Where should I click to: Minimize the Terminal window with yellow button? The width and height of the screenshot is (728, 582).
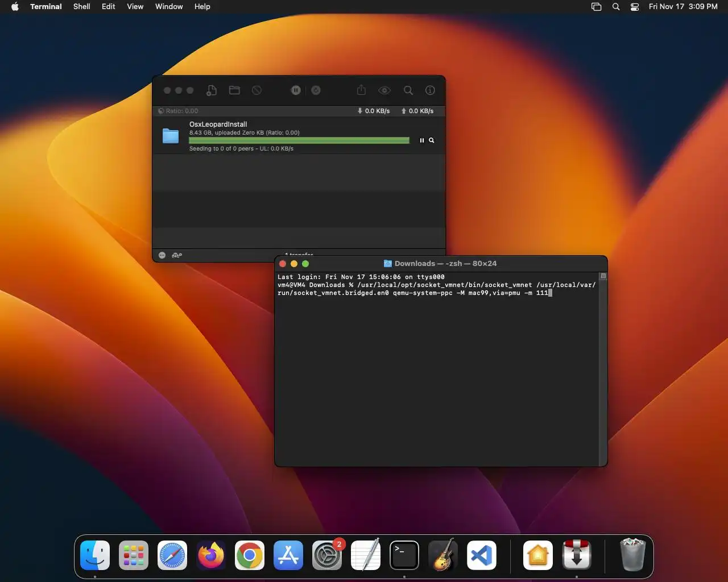coord(294,264)
